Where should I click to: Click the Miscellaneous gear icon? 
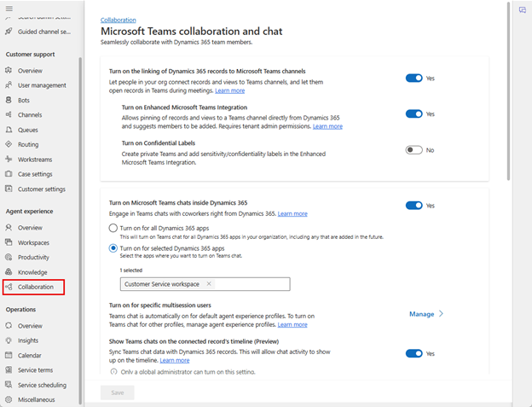click(9, 399)
